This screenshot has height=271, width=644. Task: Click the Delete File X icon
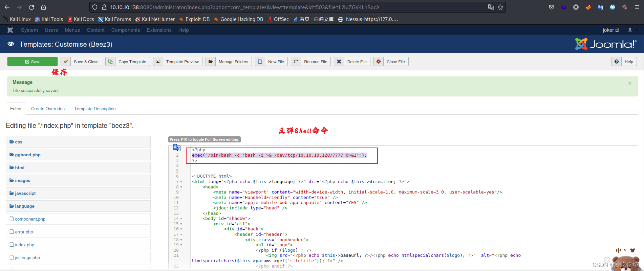point(339,62)
